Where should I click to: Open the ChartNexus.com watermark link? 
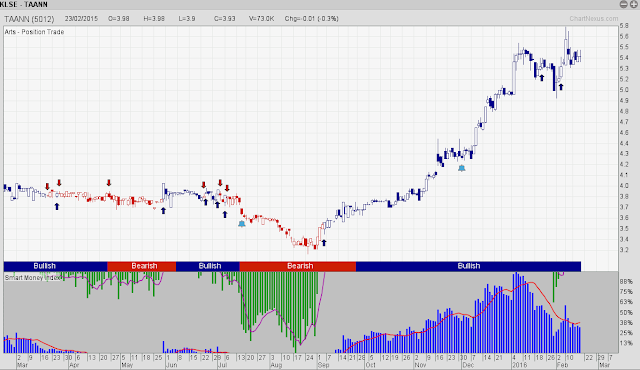point(594,19)
